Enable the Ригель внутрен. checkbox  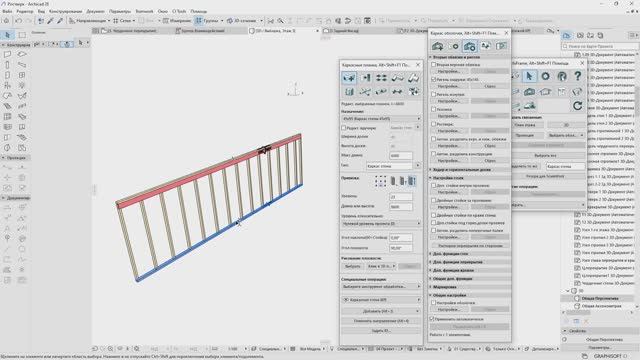pyautogui.click(x=433, y=94)
